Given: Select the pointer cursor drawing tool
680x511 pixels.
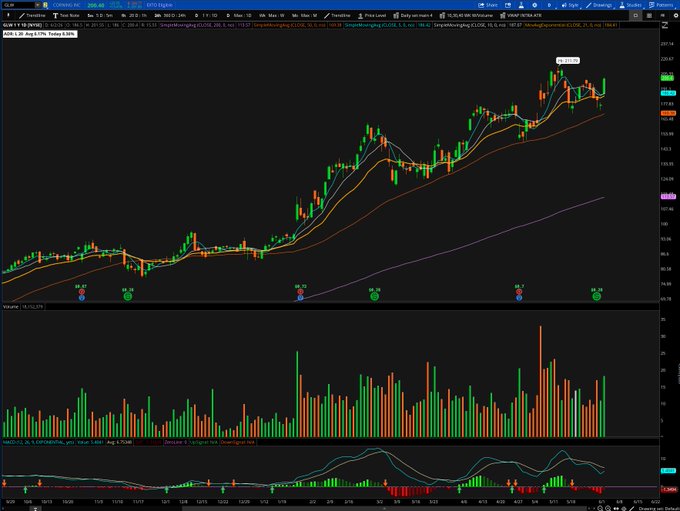Looking at the screenshot, I should 8,15.
